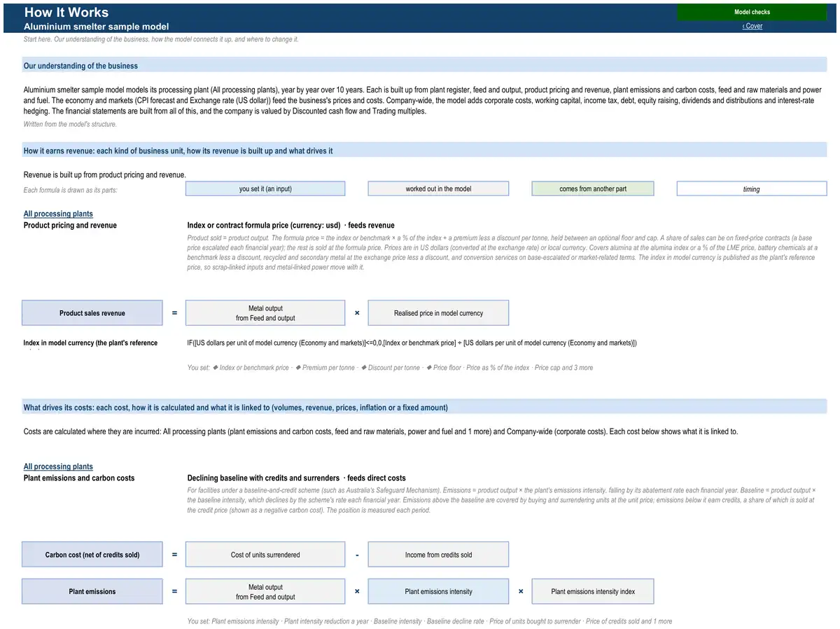This screenshot has width=840, height=629.
Task: Select the 'Cost of units surrendered' box
Action: 265,555
